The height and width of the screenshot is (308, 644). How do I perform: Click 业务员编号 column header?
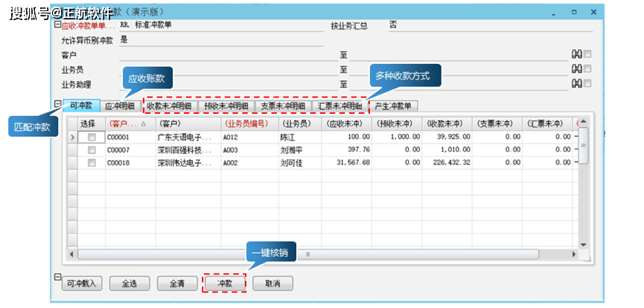[249, 123]
